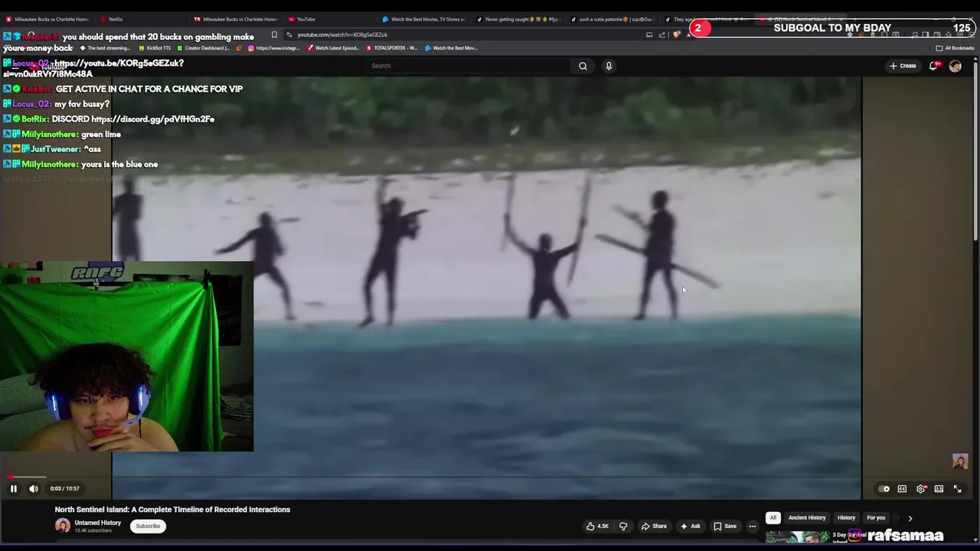Click the 0:03 / 10:57 time display
Screen dimensions: 980x551
(x=65, y=488)
